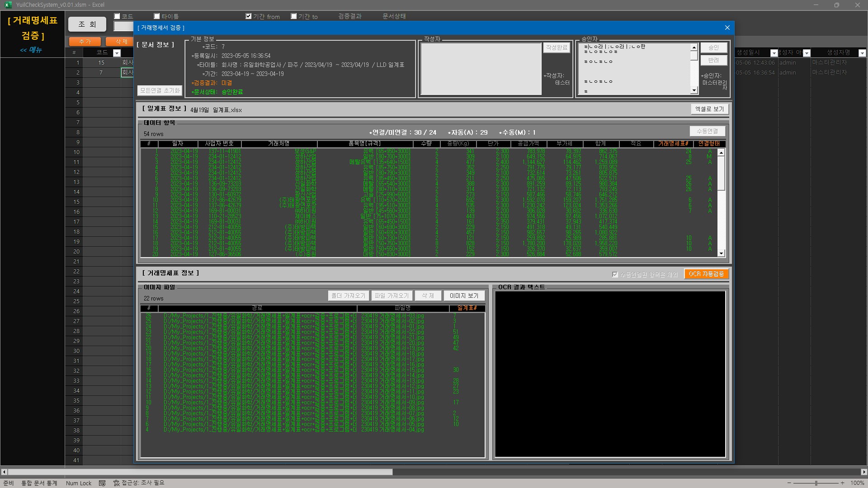Viewport: 868px width, 488px height.
Task: Click worksheet cell with code 15
Action: click(x=101, y=63)
